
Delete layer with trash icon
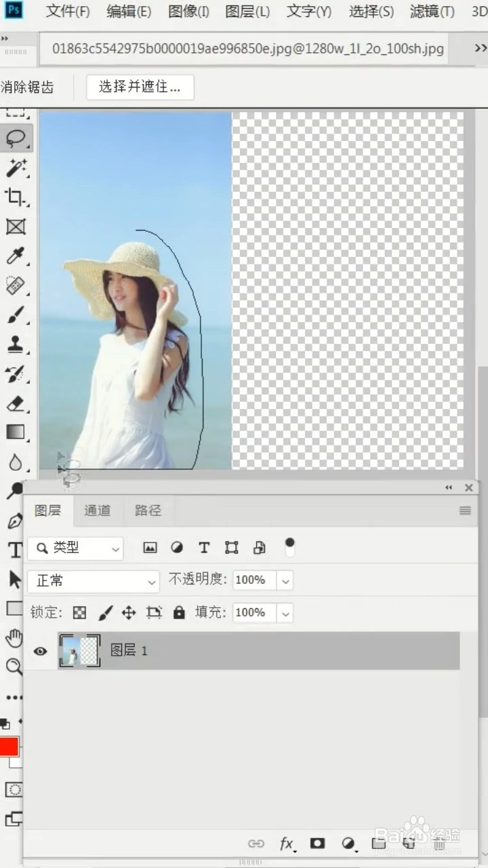tap(439, 844)
